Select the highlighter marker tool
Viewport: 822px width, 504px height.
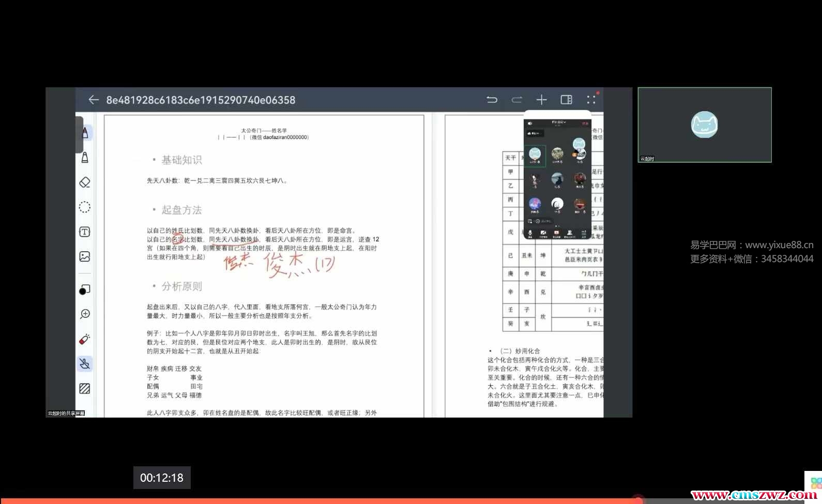tap(85, 158)
